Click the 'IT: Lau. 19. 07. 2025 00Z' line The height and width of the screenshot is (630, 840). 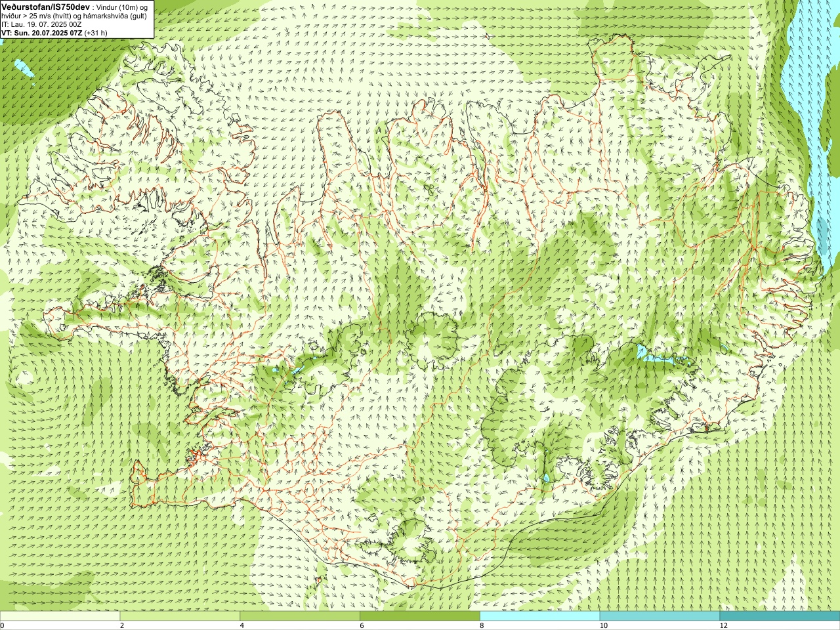(x=41, y=24)
